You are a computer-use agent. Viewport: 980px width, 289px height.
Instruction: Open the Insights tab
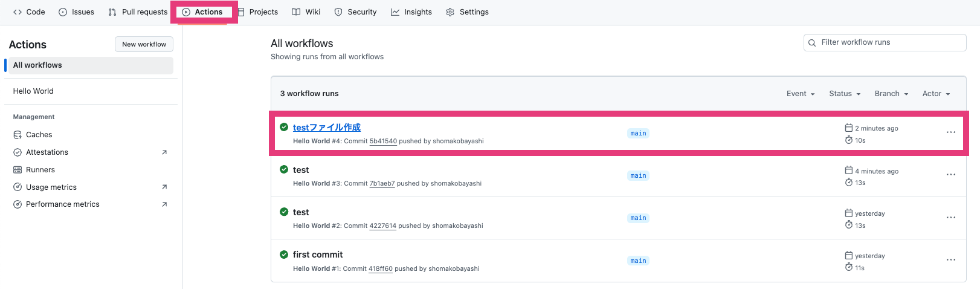(x=411, y=12)
